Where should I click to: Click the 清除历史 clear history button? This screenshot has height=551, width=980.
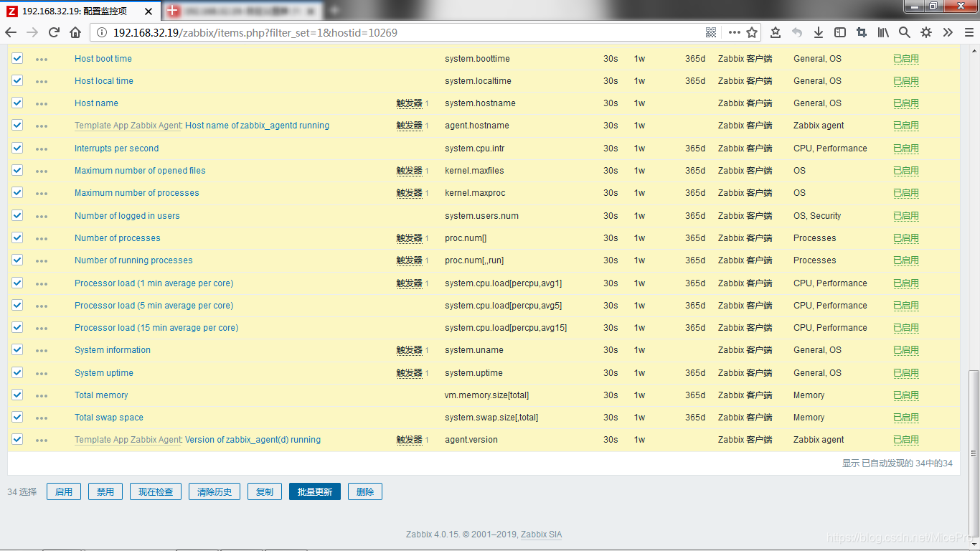215,491
